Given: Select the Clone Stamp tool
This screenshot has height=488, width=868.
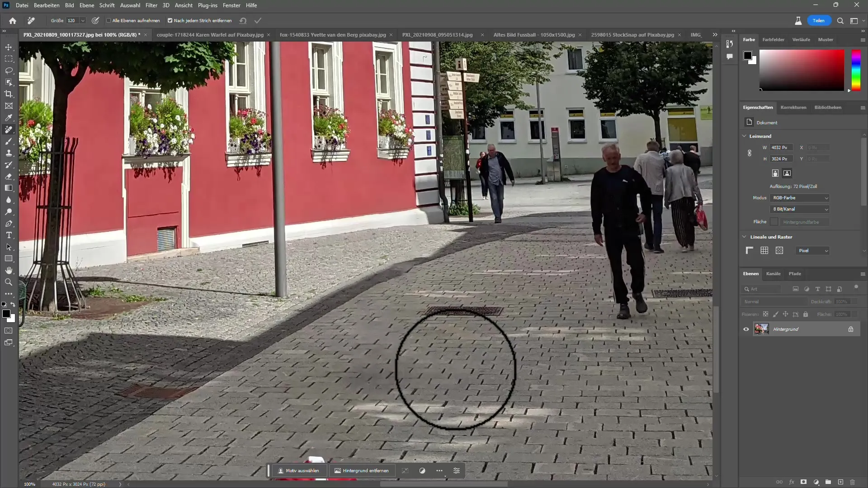Looking at the screenshot, I should tap(8, 154).
